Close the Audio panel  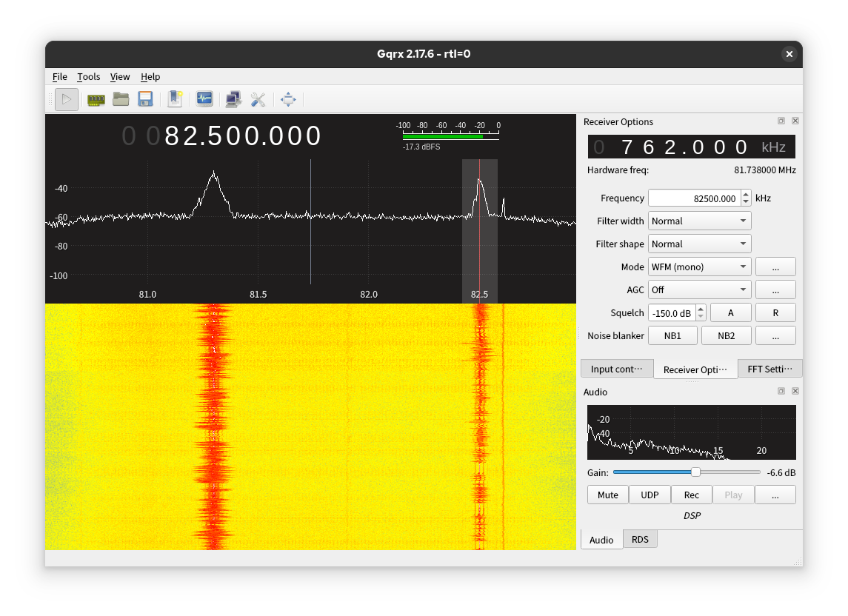coord(795,390)
